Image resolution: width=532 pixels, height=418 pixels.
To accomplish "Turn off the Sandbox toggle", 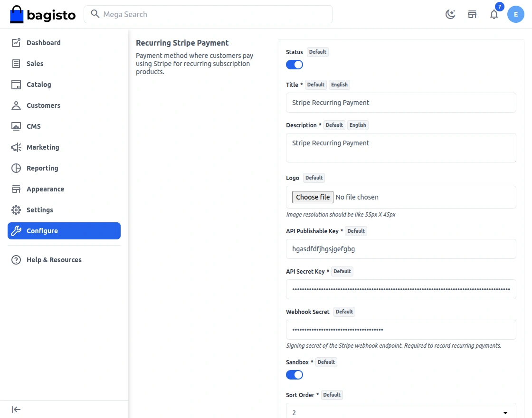I will pyautogui.click(x=294, y=375).
